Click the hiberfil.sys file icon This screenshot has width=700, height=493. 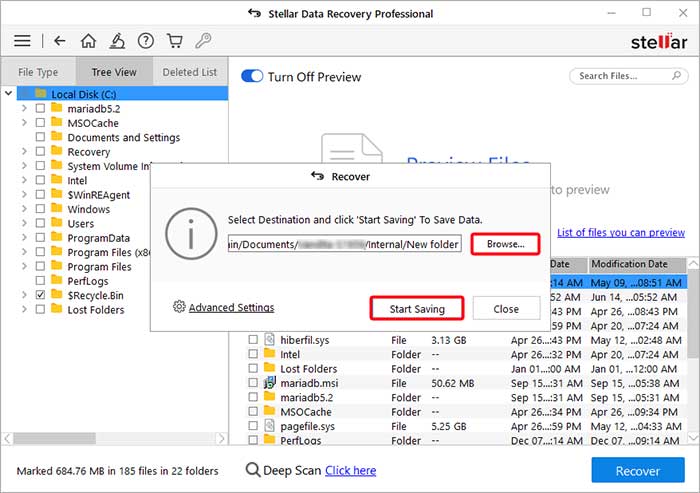point(269,339)
